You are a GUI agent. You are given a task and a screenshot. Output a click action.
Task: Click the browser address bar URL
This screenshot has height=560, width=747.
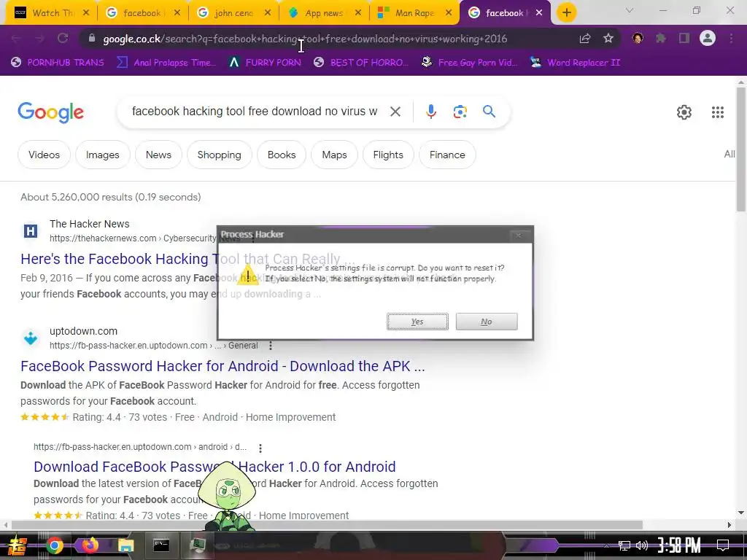click(305, 39)
